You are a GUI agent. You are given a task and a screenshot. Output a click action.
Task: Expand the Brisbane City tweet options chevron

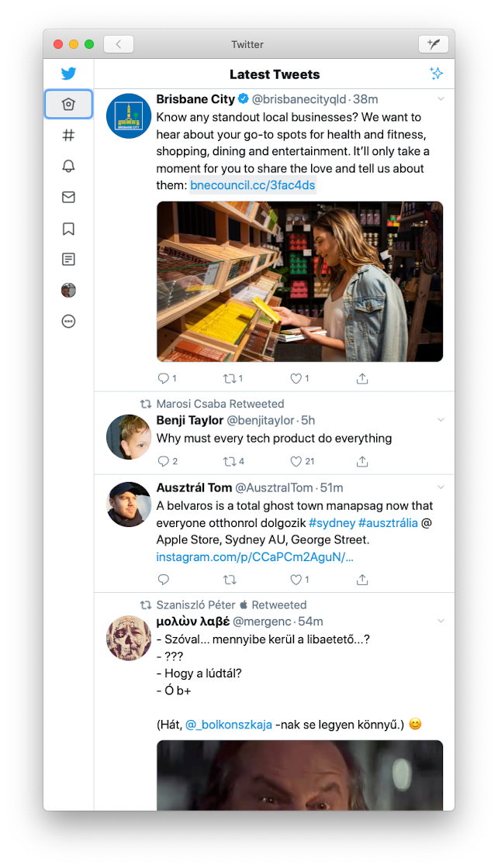(441, 99)
